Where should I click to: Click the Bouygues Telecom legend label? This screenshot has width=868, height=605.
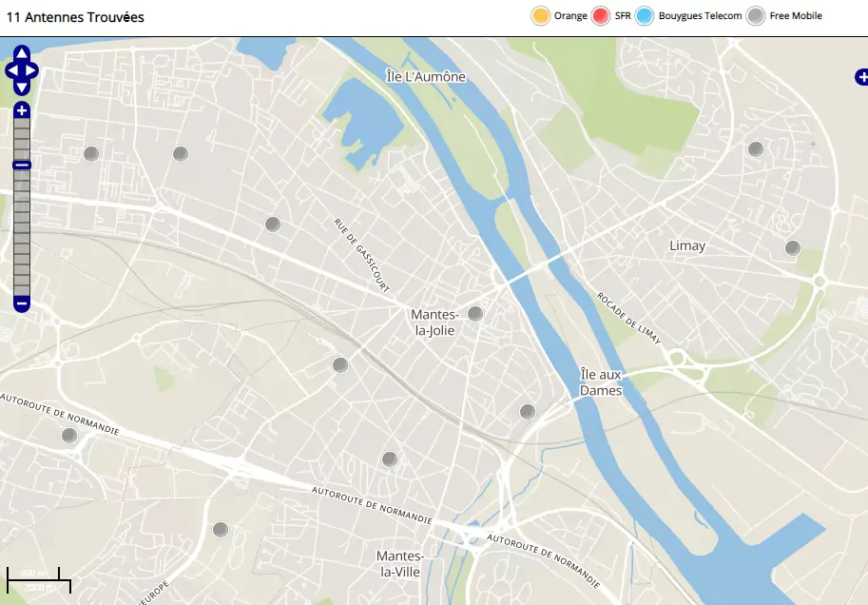point(700,16)
